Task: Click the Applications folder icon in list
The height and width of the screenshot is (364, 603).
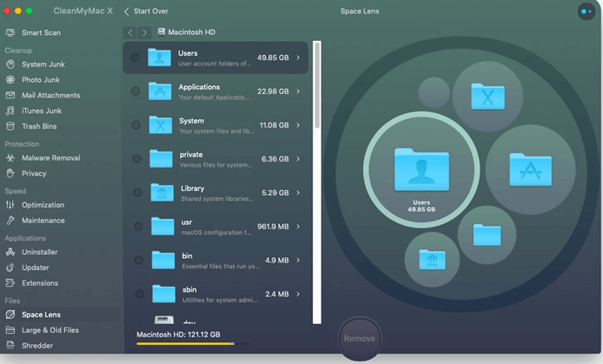Action: (160, 91)
